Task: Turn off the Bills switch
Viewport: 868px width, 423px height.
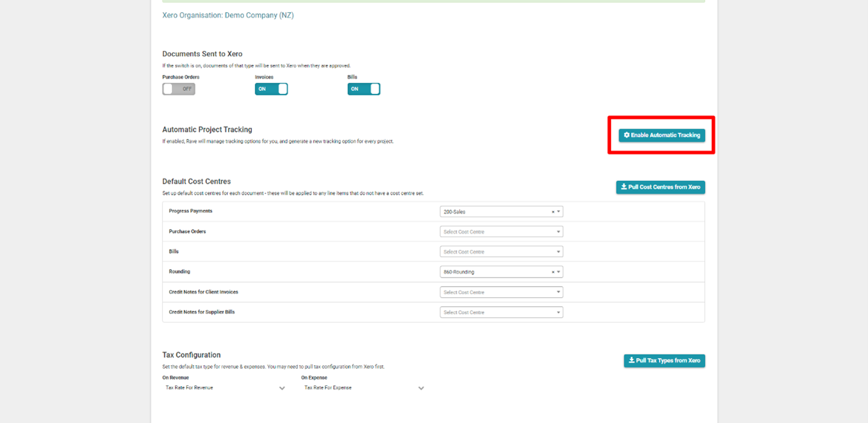Action: [364, 89]
